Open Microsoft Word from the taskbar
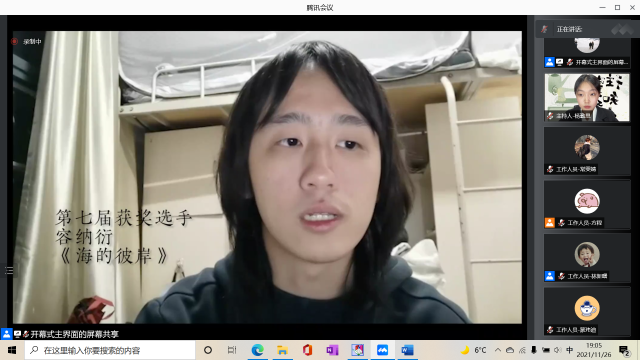 (407, 350)
